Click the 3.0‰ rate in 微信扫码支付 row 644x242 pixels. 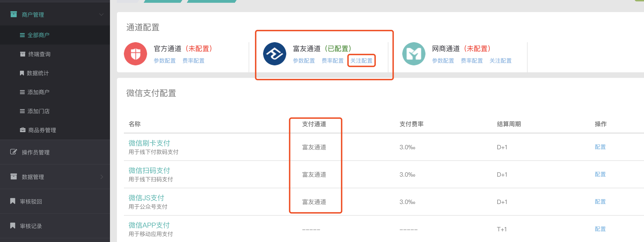(x=407, y=175)
